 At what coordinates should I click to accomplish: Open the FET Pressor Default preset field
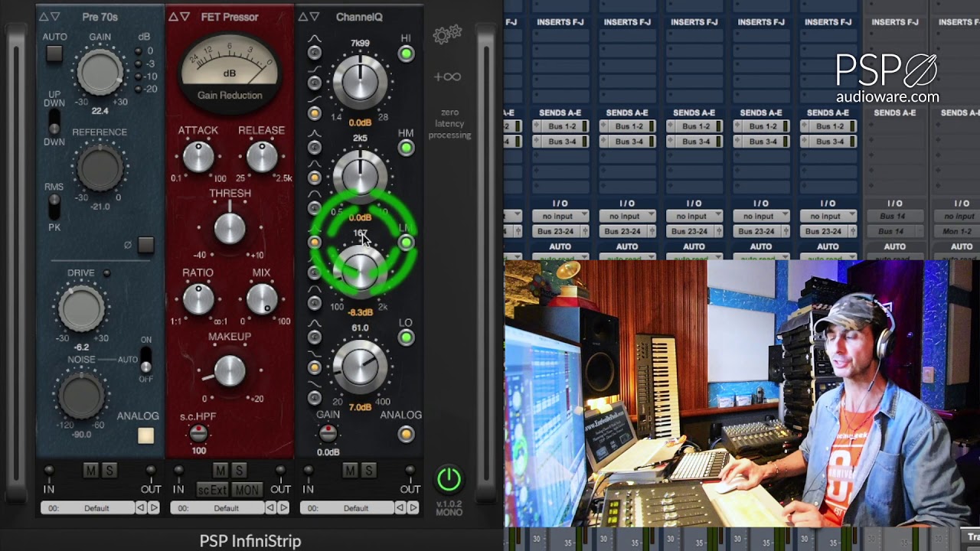point(218,507)
